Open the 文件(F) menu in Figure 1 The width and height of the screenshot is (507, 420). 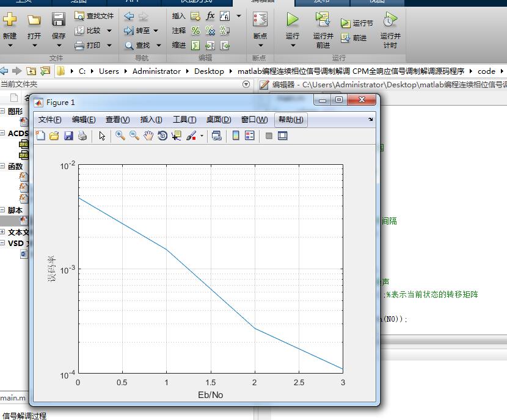pyautogui.click(x=50, y=120)
